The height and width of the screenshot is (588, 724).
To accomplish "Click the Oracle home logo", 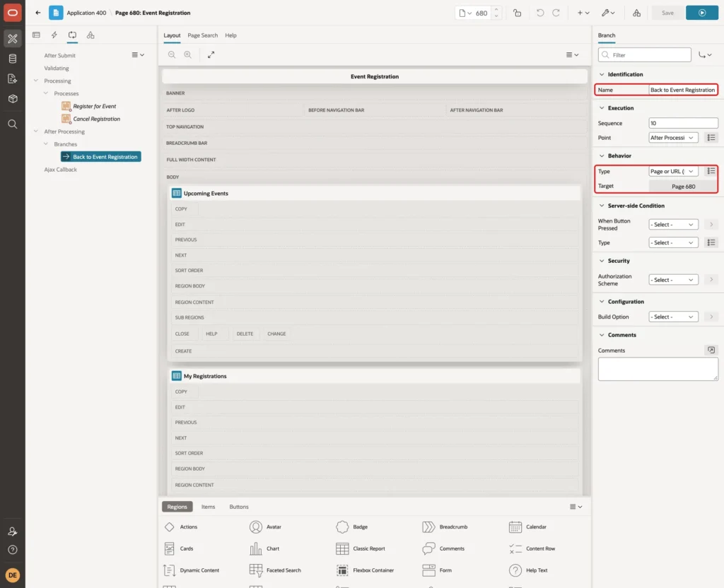I will tap(13, 13).
